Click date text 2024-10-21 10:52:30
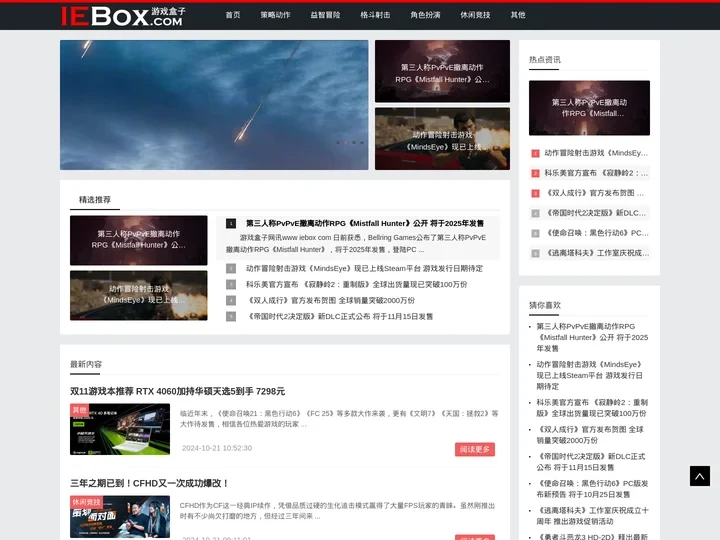Image resolution: width=720 pixels, height=540 pixels. pyautogui.click(x=217, y=448)
